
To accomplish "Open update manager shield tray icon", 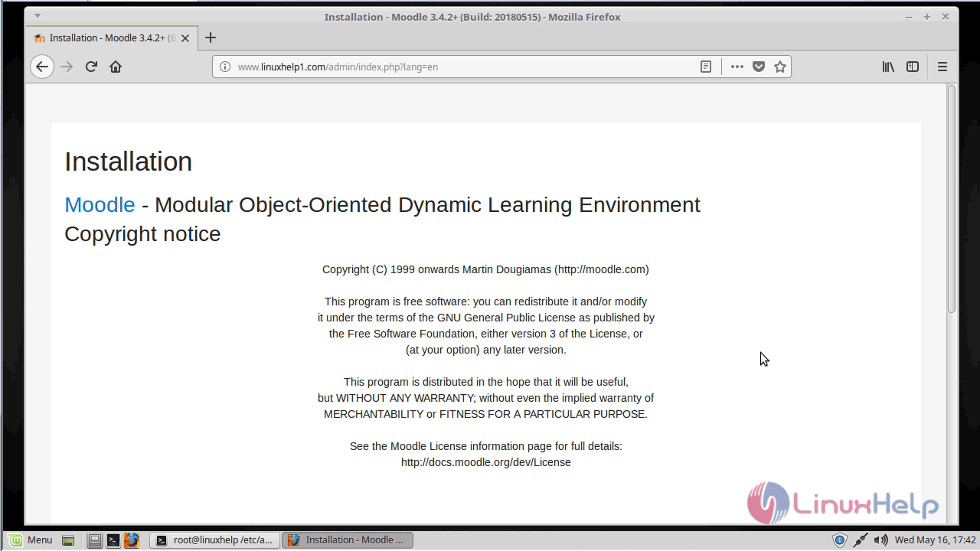I will click(x=839, y=540).
